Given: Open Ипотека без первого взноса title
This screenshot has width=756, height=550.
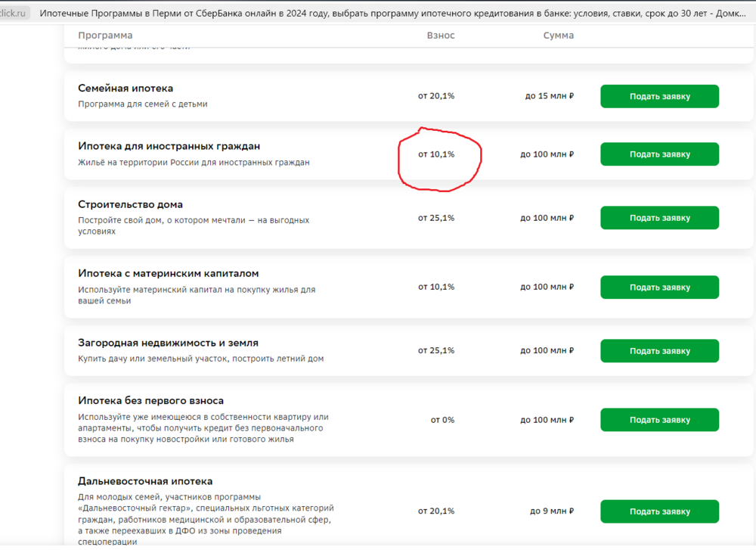Looking at the screenshot, I should coord(150,401).
